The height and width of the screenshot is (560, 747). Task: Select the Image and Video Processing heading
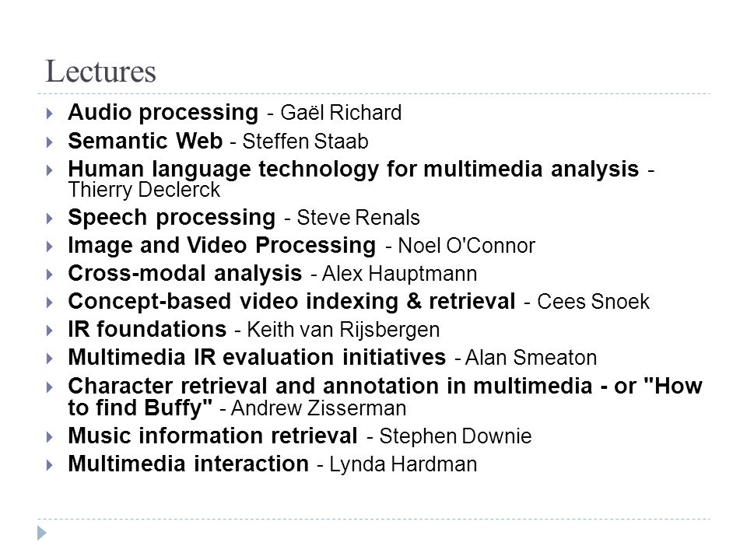click(222, 246)
